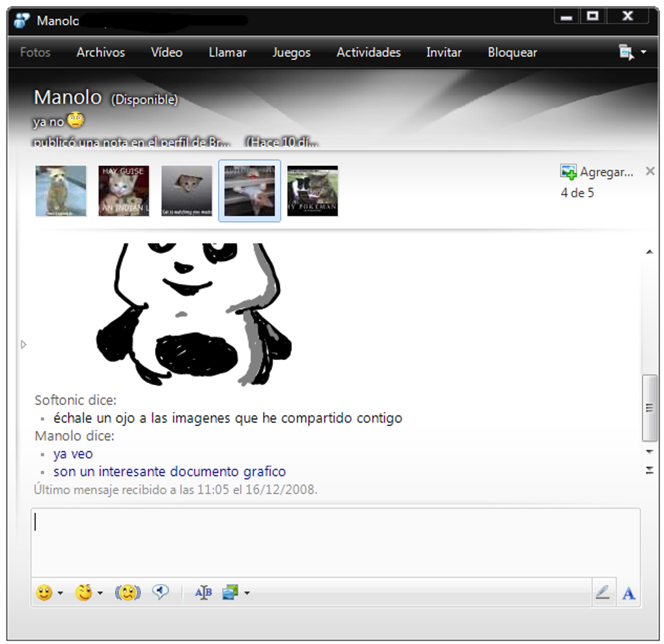Open the font change AB tool
The width and height of the screenshot is (664, 644).
click(203, 593)
